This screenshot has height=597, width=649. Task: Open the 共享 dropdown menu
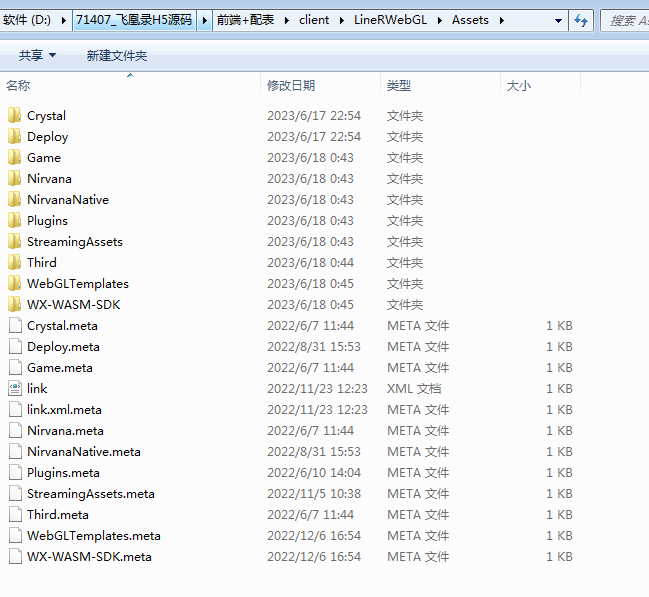tap(38, 56)
